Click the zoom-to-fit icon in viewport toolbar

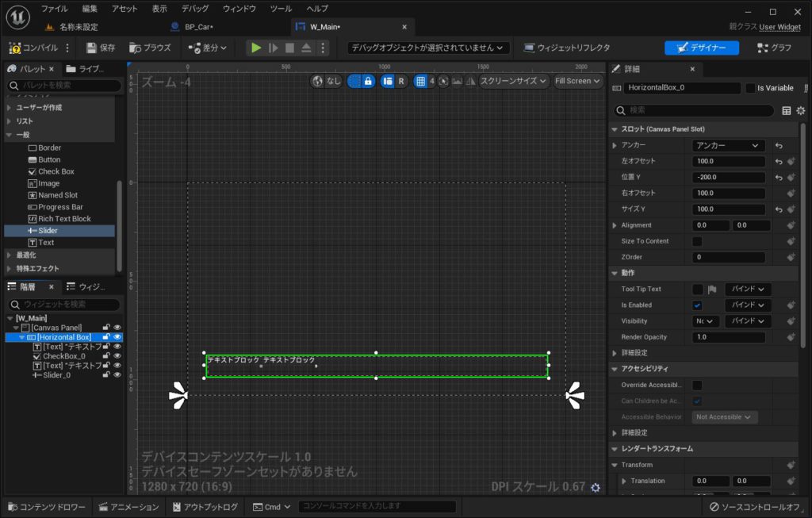coord(443,81)
